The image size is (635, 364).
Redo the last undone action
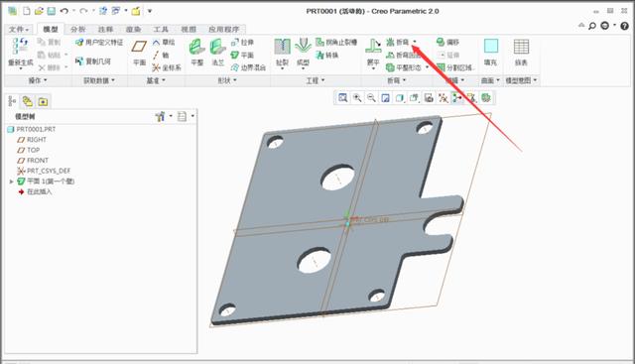click(83, 11)
